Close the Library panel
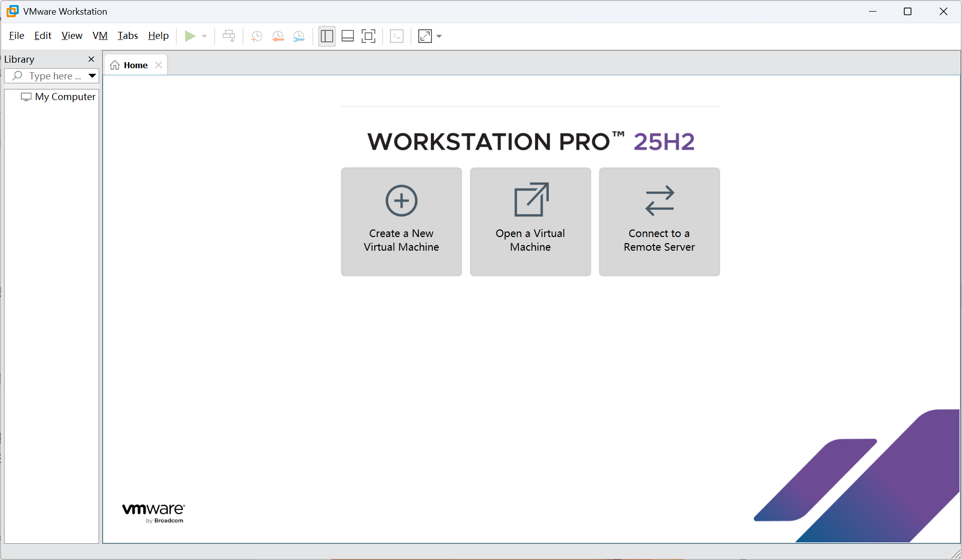The image size is (962, 560). click(x=92, y=59)
